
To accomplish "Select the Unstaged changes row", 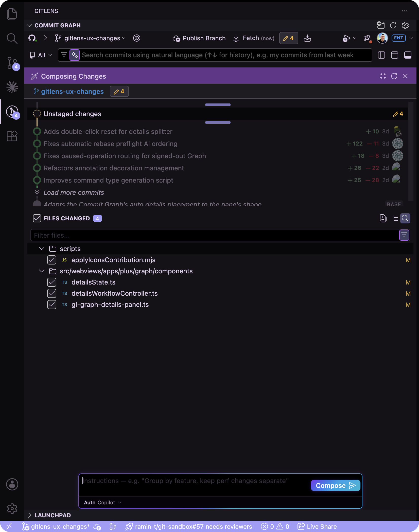I will coord(218,114).
